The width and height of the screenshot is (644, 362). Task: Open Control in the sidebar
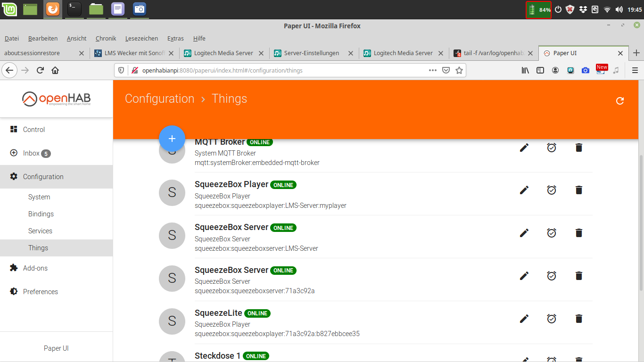coord(56,130)
